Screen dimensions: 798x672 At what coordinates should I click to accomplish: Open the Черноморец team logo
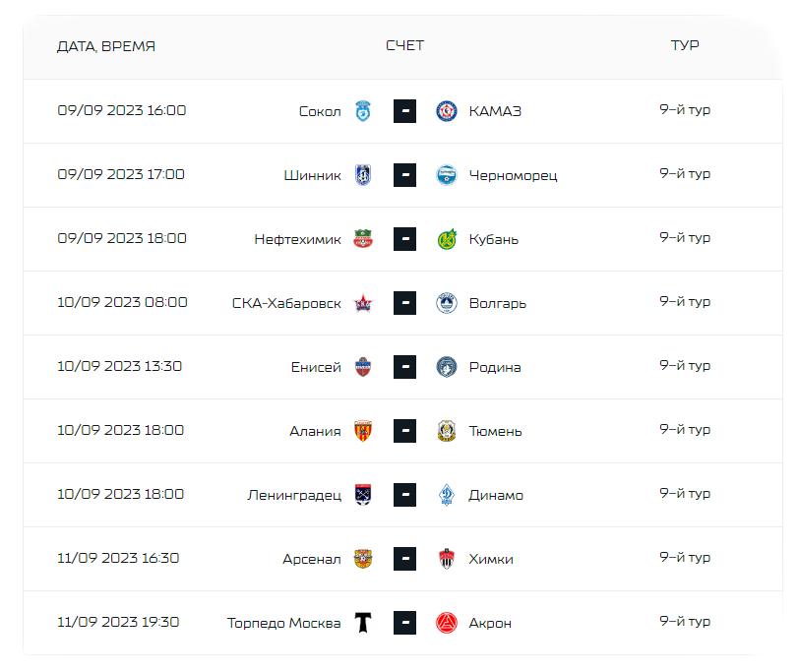point(447,175)
